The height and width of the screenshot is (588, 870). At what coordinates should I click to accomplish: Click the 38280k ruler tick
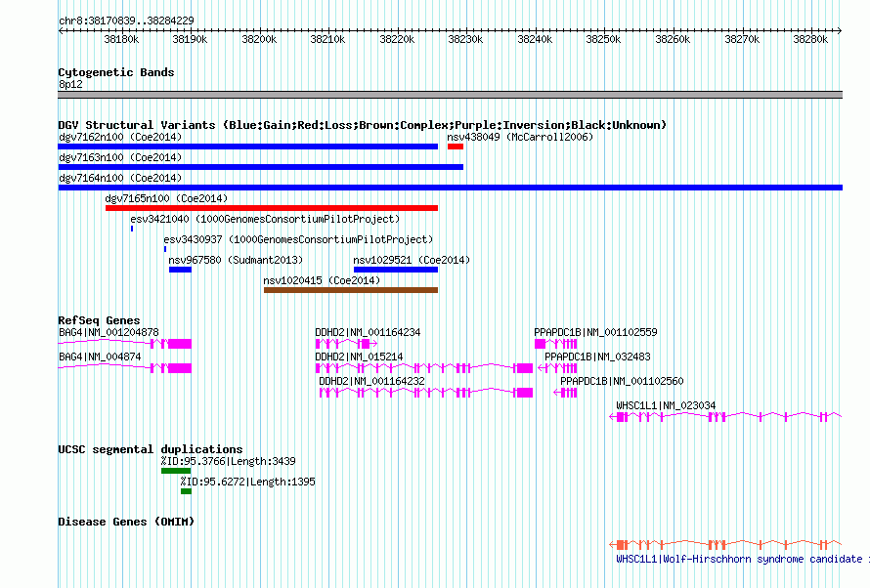click(x=811, y=39)
